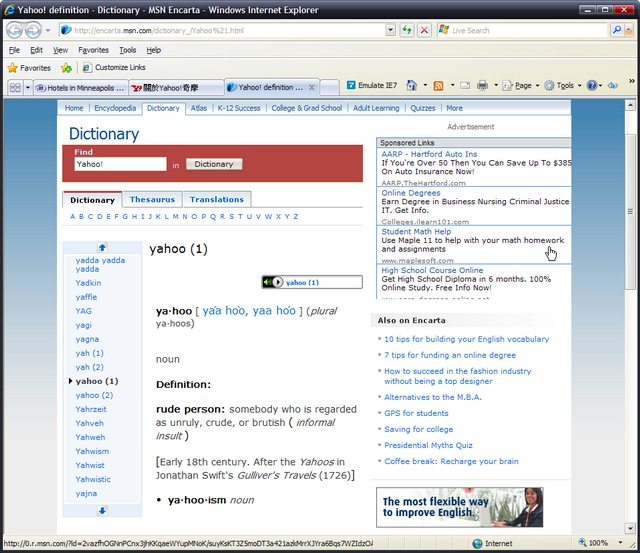Open the File menu

click(14, 50)
